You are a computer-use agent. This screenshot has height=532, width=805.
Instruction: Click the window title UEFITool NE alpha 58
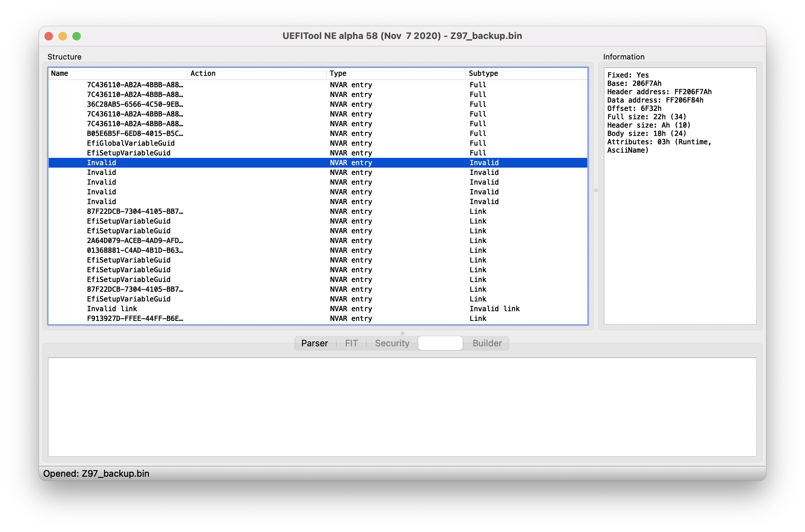click(402, 36)
